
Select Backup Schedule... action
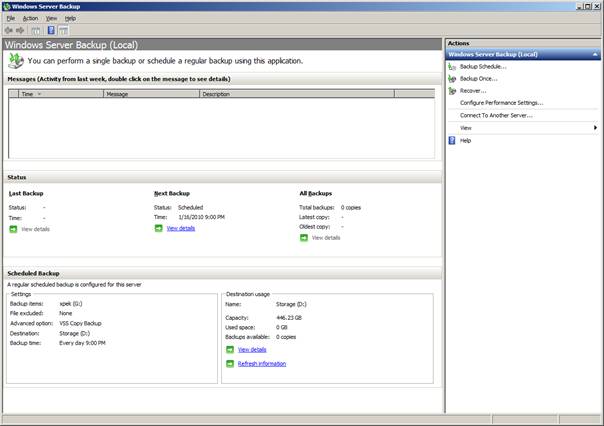pyautogui.click(x=483, y=67)
